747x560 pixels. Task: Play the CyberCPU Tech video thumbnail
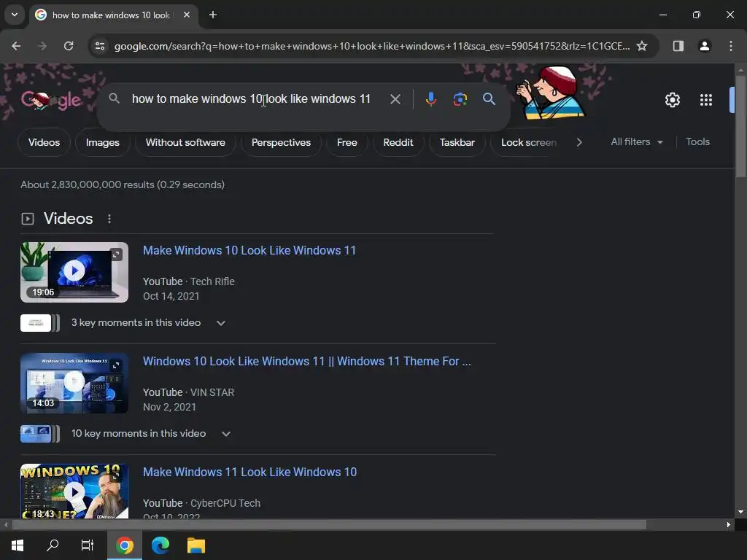point(74,491)
